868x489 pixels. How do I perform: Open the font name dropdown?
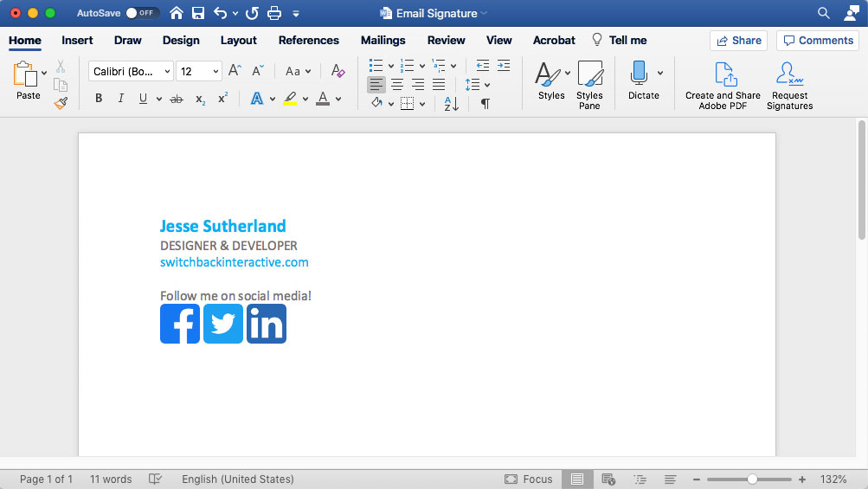pyautogui.click(x=167, y=72)
